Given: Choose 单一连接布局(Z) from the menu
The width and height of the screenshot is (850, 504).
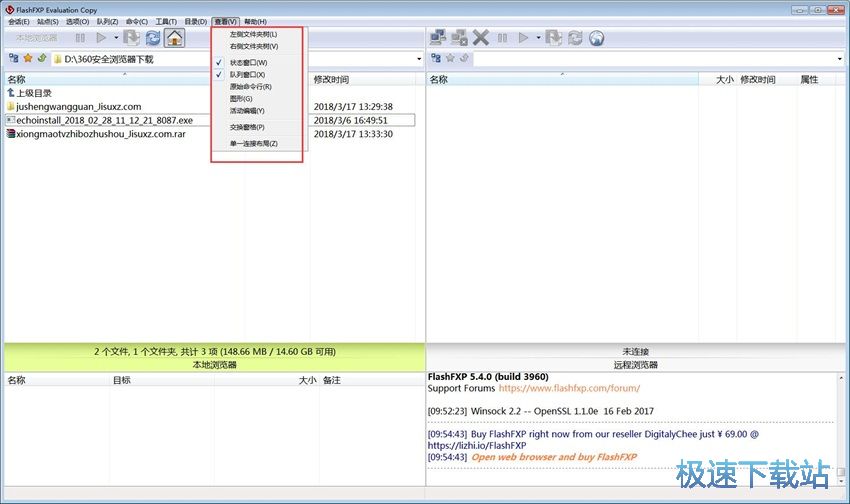Looking at the screenshot, I should pos(253,143).
